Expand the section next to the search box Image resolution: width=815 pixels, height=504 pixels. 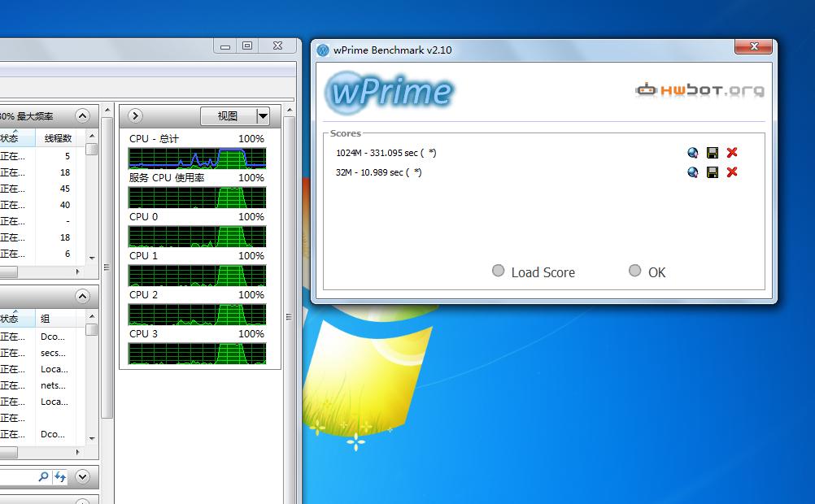82,477
